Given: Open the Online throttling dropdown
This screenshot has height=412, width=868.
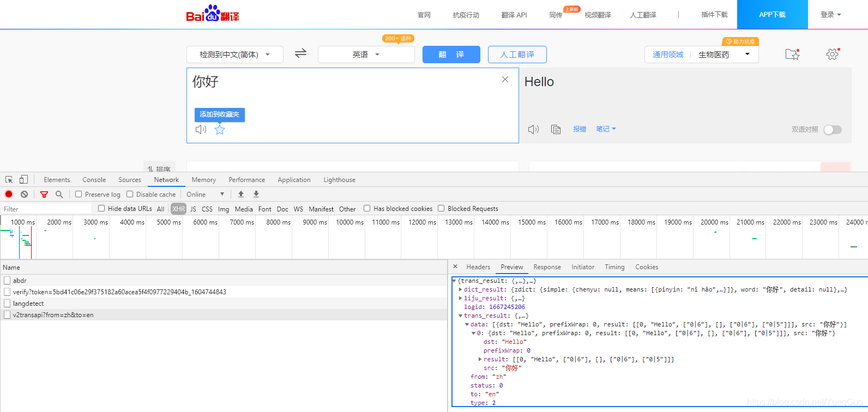Looking at the screenshot, I should click(206, 195).
